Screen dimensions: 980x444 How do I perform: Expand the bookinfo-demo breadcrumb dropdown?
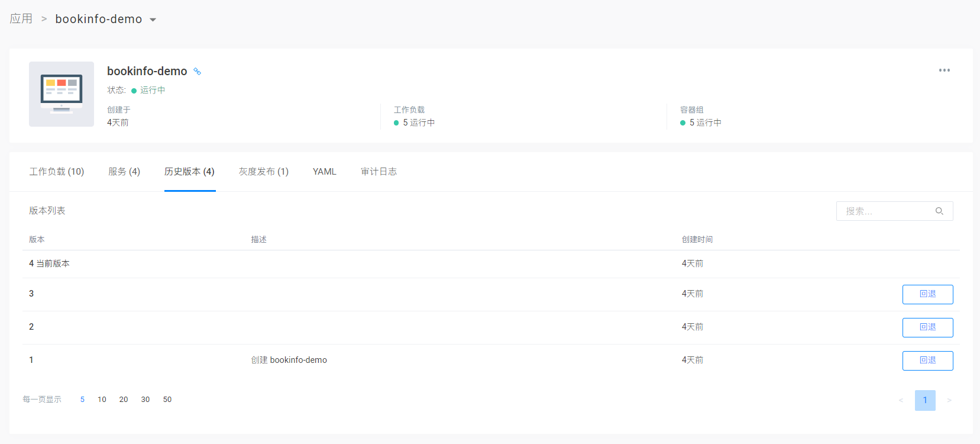coord(153,20)
